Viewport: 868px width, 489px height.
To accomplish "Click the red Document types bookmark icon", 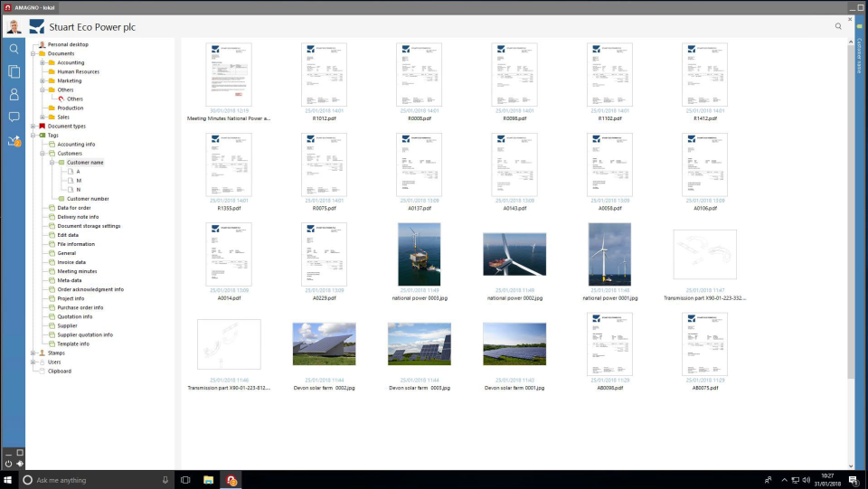I will click(x=42, y=127).
